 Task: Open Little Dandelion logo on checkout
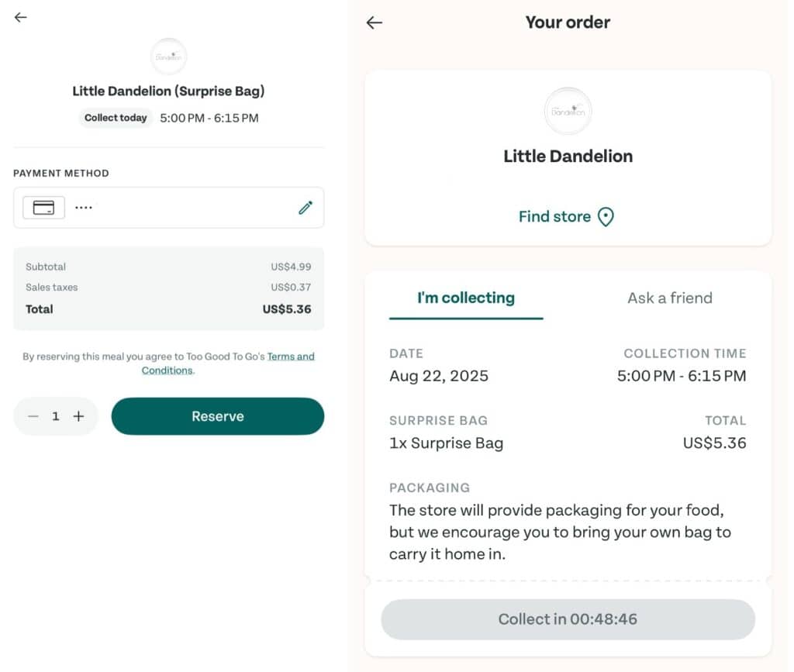168,56
